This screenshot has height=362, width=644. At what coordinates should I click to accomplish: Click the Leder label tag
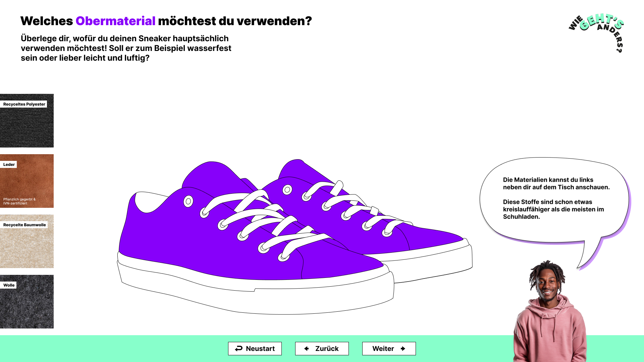9,165
